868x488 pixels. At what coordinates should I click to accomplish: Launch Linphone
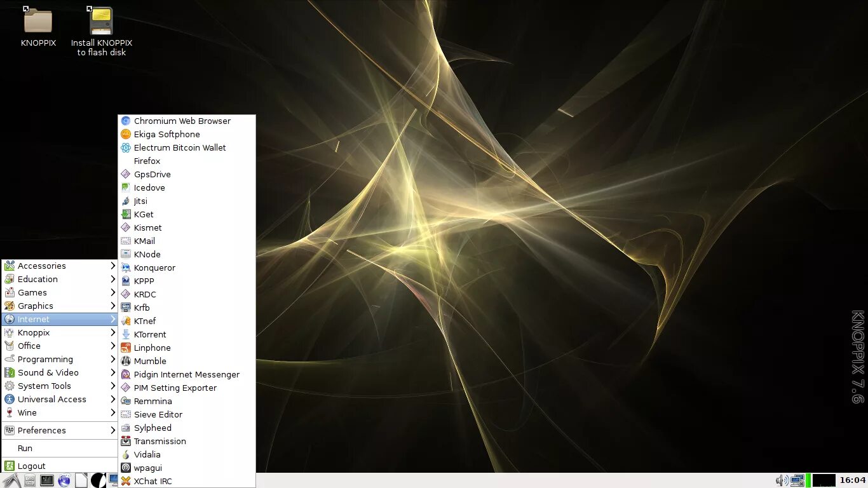tap(187, 348)
